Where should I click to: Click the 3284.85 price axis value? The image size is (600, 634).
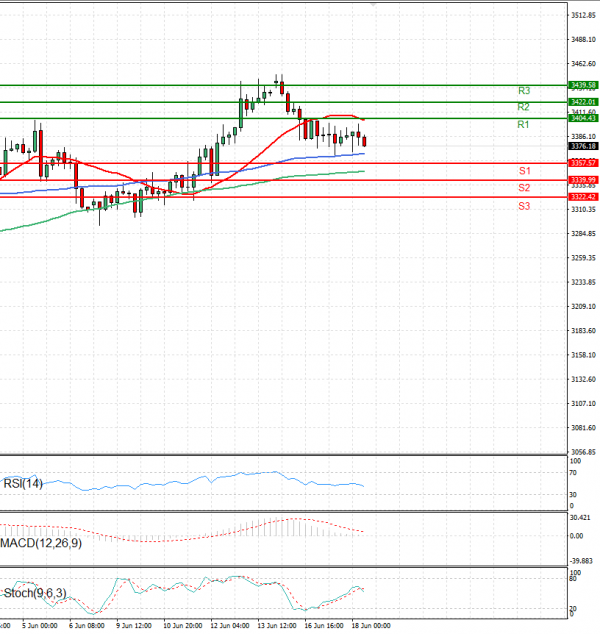[583, 234]
